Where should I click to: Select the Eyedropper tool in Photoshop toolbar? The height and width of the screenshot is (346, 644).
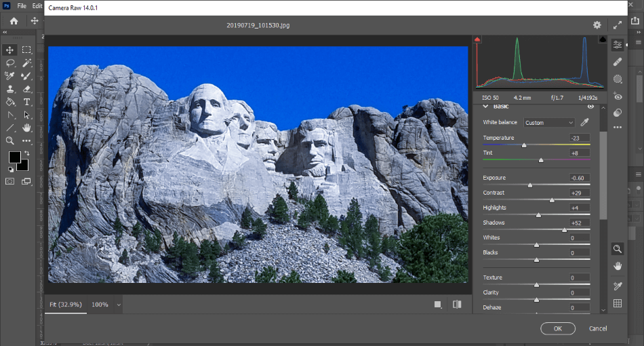click(9, 76)
